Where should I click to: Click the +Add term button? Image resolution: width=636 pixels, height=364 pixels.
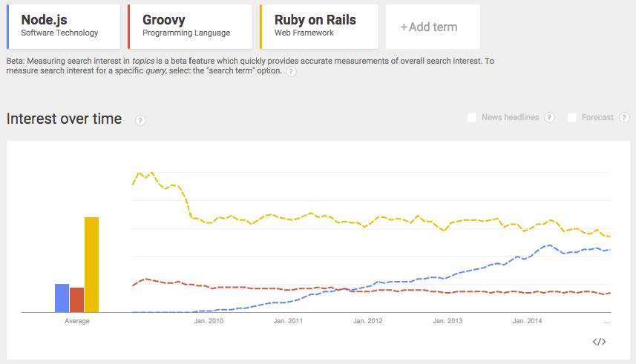433,27
